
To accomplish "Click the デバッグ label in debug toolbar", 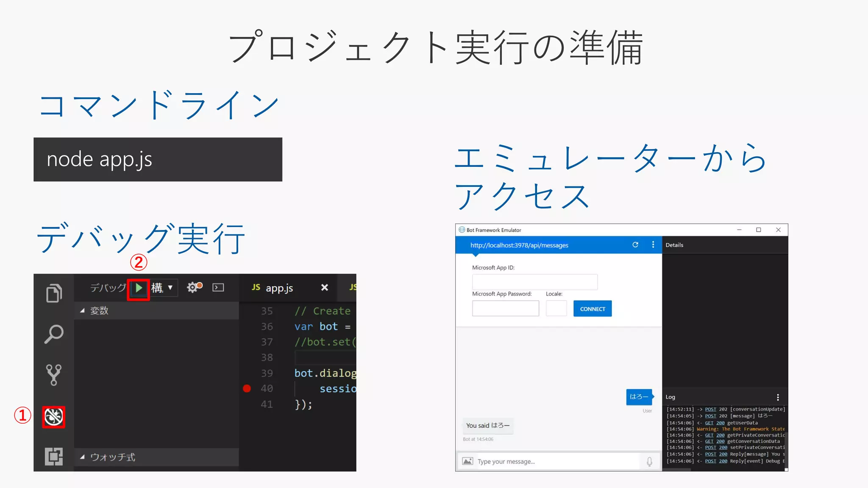I will click(108, 288).
